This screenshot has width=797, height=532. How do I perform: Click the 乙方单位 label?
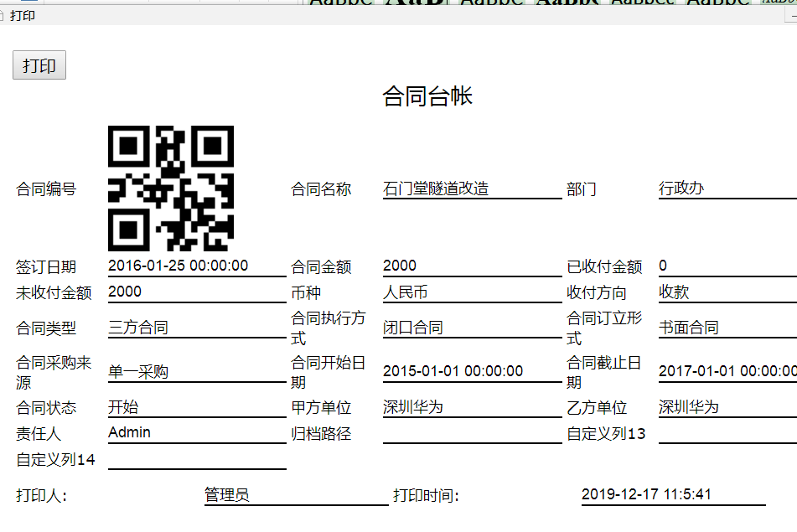597,407
